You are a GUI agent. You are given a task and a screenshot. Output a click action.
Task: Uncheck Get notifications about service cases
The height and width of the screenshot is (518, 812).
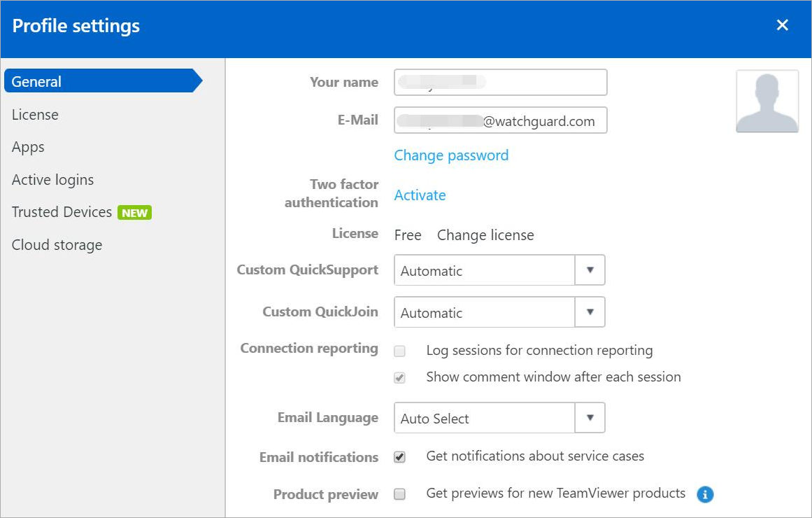coord(399,457)
